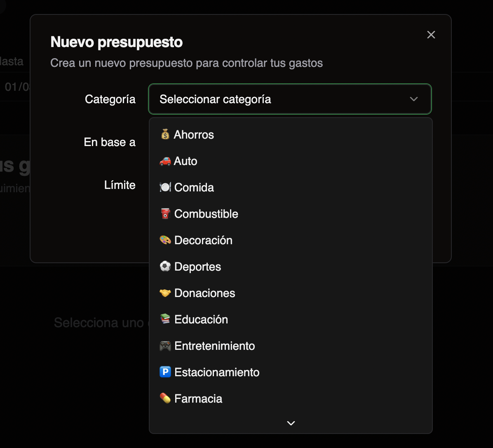Open the Seleccionar categoría dropdown
493x448 pixels.
tap(289, 99)
